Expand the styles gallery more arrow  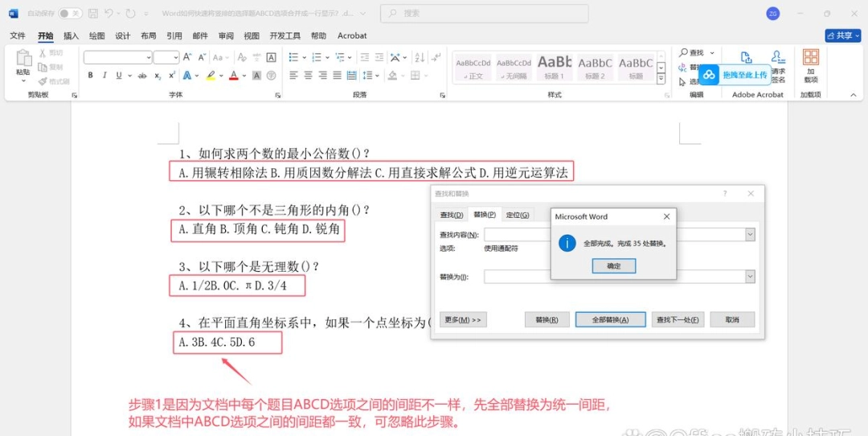[x=661, y=79]
